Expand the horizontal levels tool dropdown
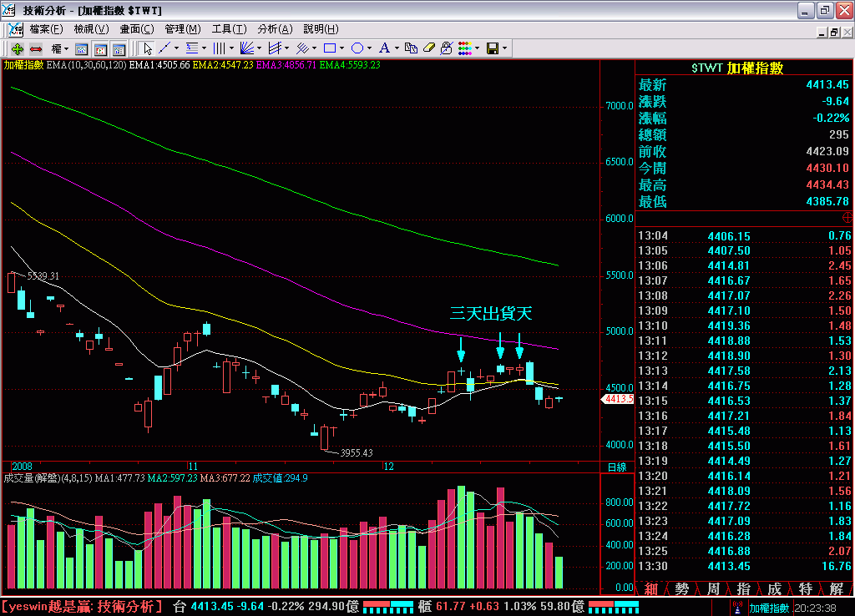Image resolution: width=855 pixels, height=616 pixels. tap(204, 48)
